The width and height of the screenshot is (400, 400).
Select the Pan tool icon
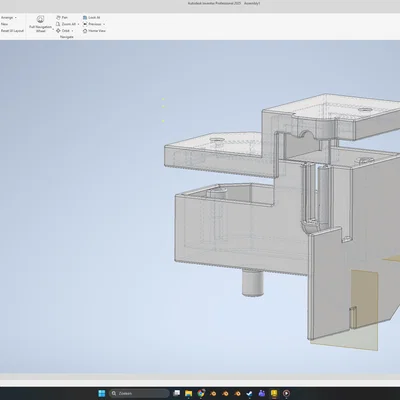[58, 17]
